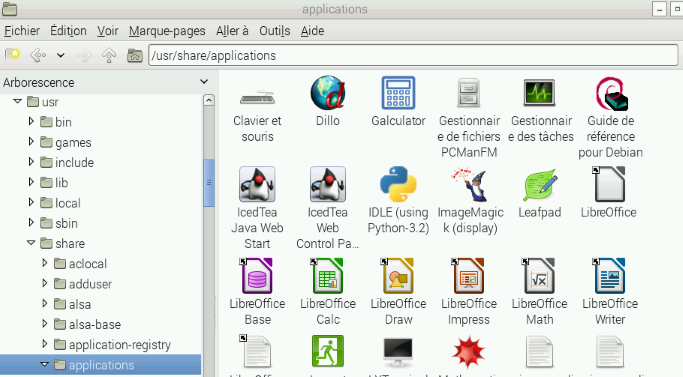The width and height of the screenshot is (683, 377).
Task: Expand the application-registry folder node
Action: click(x=44, y=343)
